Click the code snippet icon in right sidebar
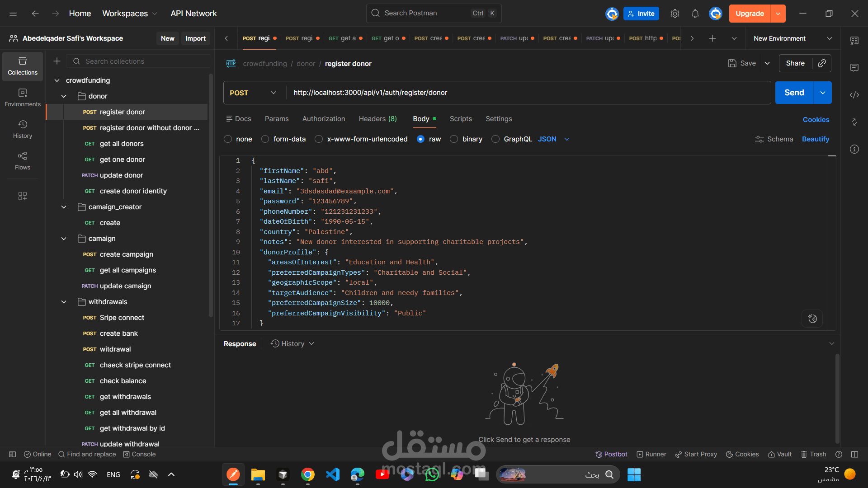This screenshot has width=868, height=488. (854, 95)
